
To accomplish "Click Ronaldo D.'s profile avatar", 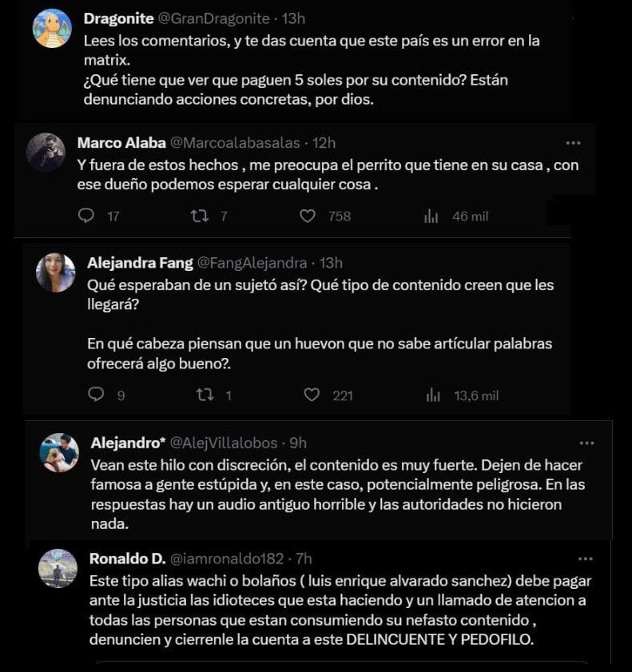I will pyautogui.click(x=58, y=568).
